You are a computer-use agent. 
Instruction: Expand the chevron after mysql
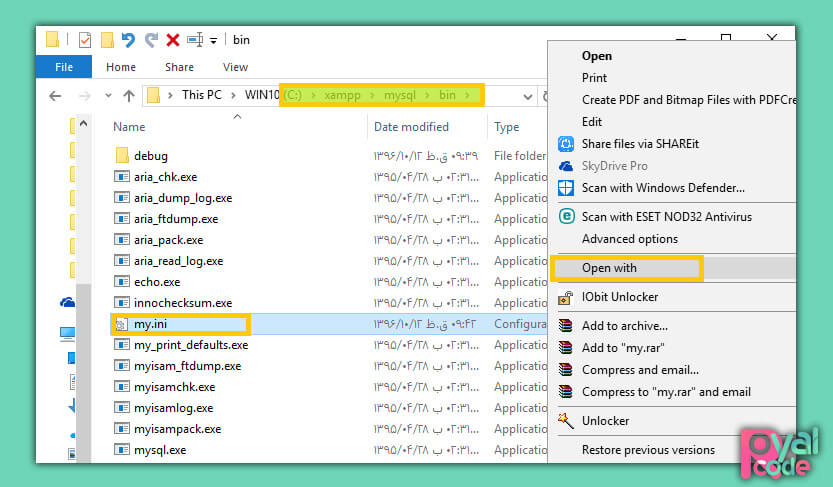pyautogui.click(x=428, y=96)
